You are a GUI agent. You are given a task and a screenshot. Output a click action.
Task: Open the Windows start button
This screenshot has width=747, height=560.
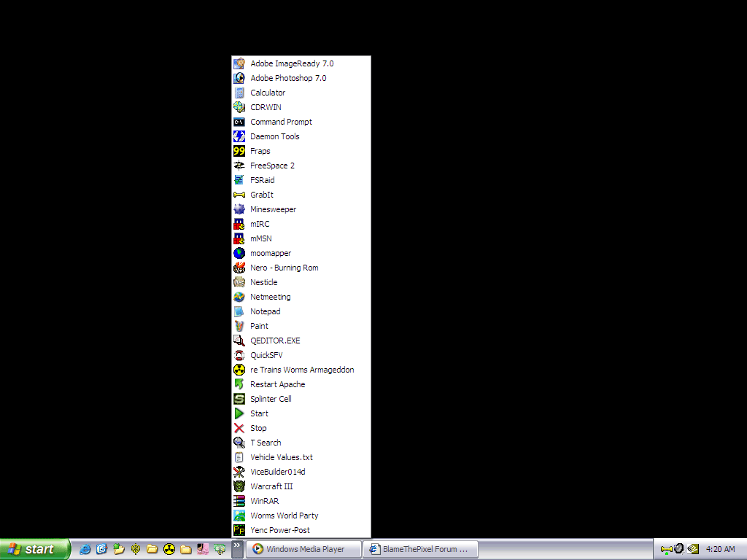click(35, 549)
